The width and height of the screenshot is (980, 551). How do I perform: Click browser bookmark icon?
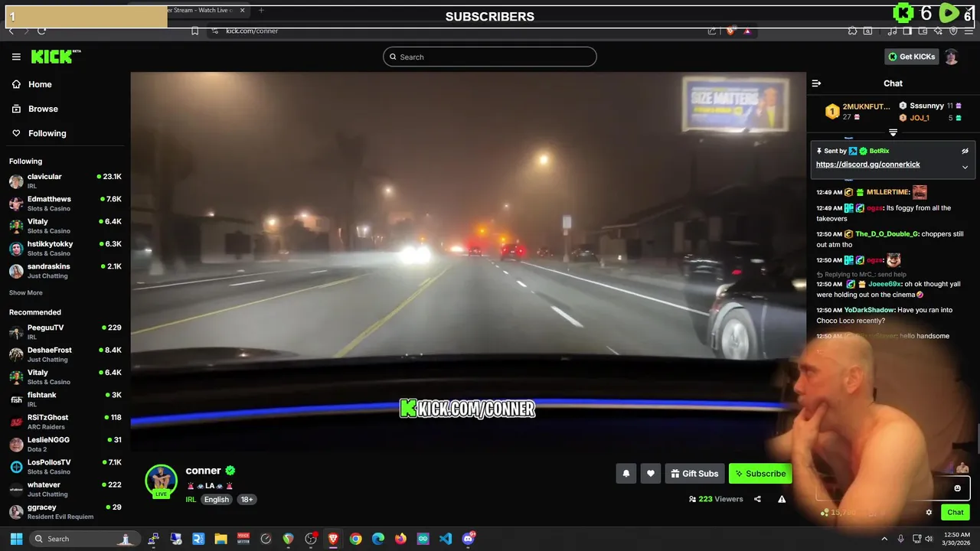pyautogui.click(x=194, y=31)
